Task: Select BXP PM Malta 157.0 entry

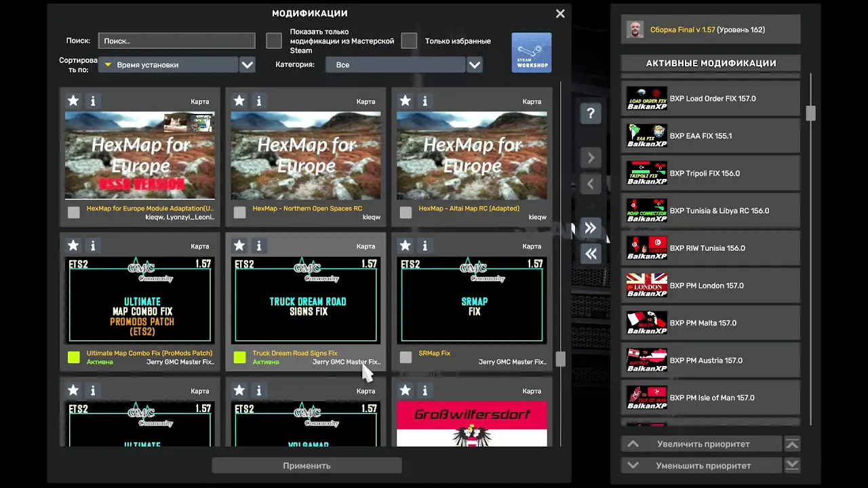Action: tap(711, 323)
